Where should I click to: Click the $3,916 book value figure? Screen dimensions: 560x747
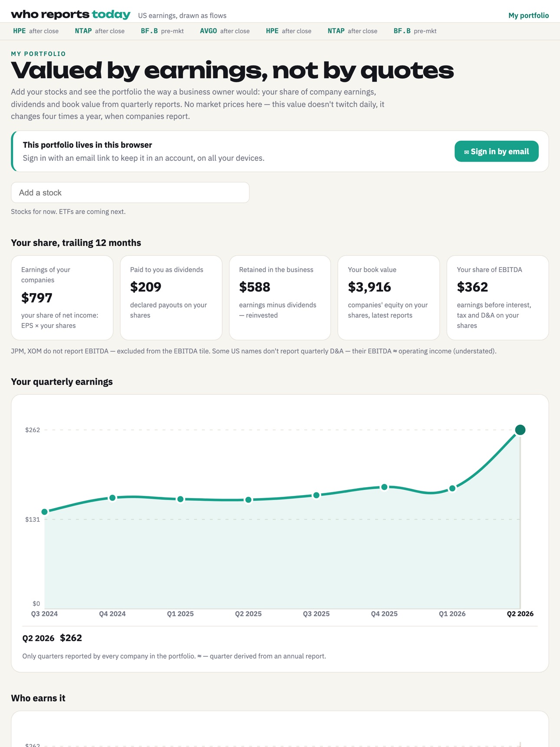click(369, 287)
